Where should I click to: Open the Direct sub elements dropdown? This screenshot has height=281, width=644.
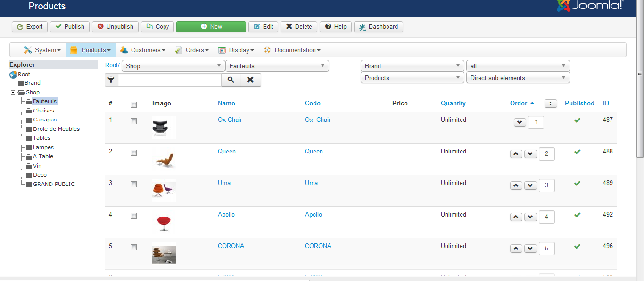(518, 78)
